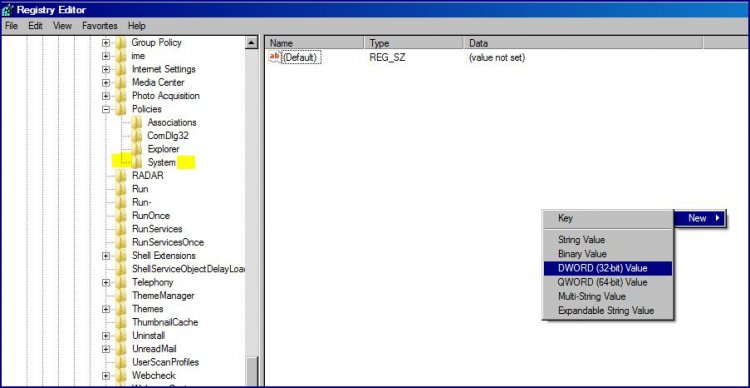Image resolution: width=750 pixels, height=388 pixels.
Task: Choose DWORD (32-bit) Value from context menu
Action: 607,268
